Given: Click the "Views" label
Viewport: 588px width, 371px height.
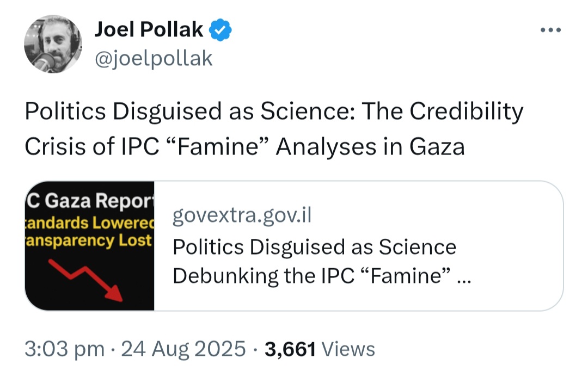Looking at the screenshot, I should point(348,349).
